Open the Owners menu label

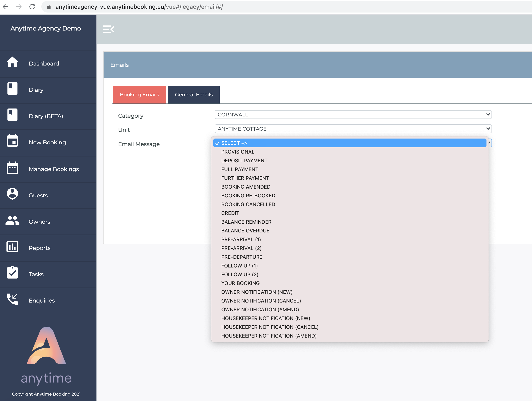39,222
